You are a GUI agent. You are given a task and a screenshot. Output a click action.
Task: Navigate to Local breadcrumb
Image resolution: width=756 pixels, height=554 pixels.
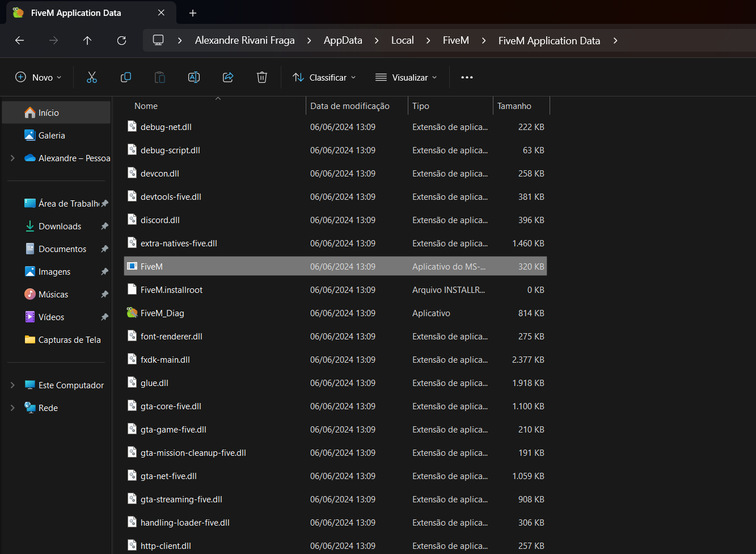[403, 40]
